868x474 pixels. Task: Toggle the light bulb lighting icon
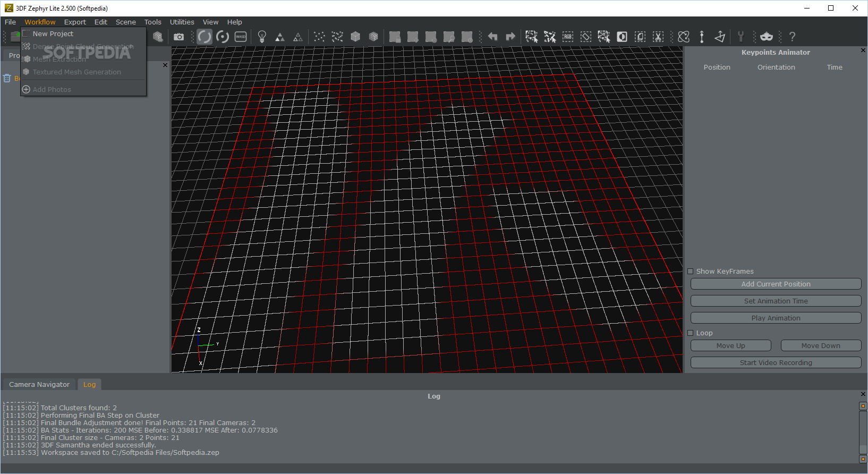pos(262,37)
